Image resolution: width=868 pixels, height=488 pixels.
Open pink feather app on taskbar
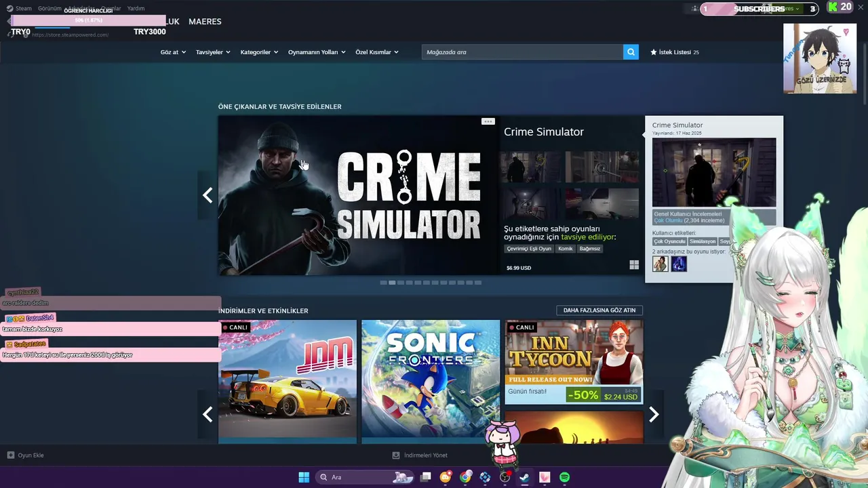click(x=545, y=477)
